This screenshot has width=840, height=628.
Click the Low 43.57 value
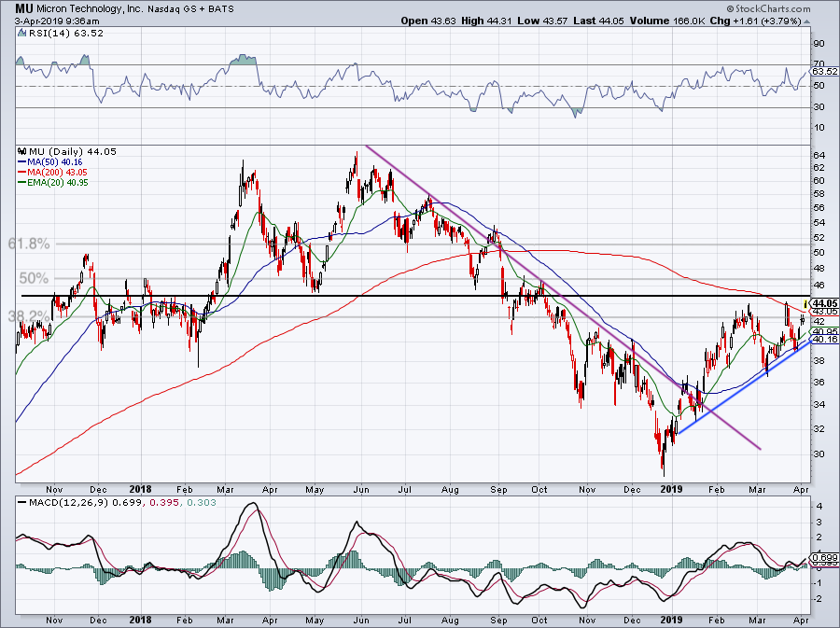(x=541, y=21)
